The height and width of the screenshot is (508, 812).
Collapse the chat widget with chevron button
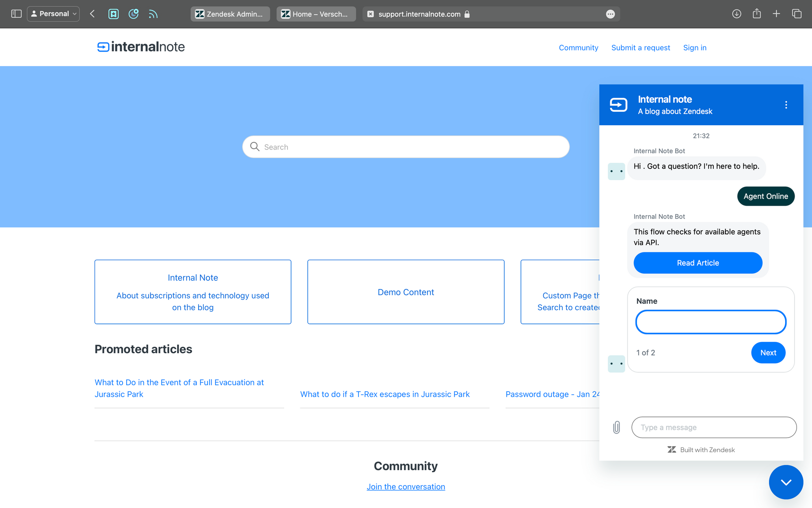786,482
